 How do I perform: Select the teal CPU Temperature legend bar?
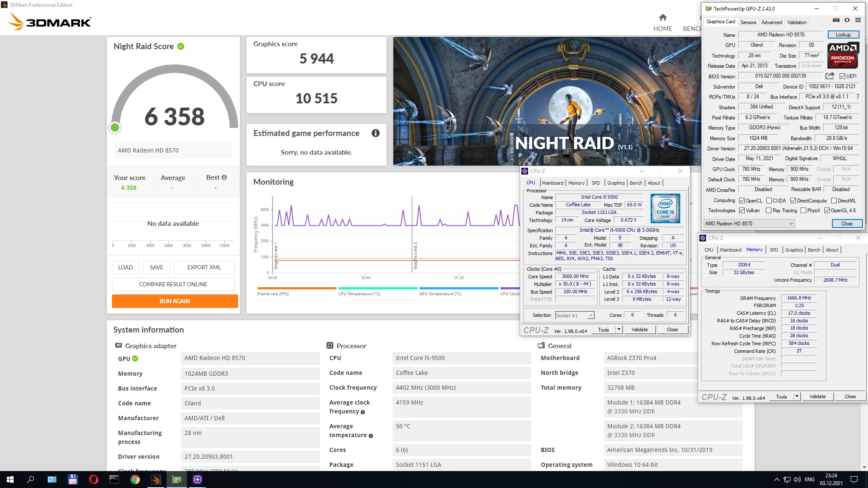tap(378, 288)
